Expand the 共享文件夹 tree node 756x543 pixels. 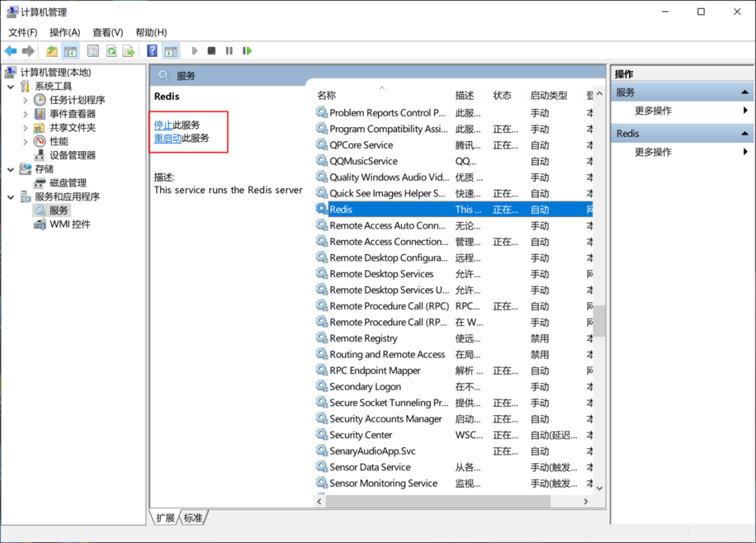click(x=26, y=127)
